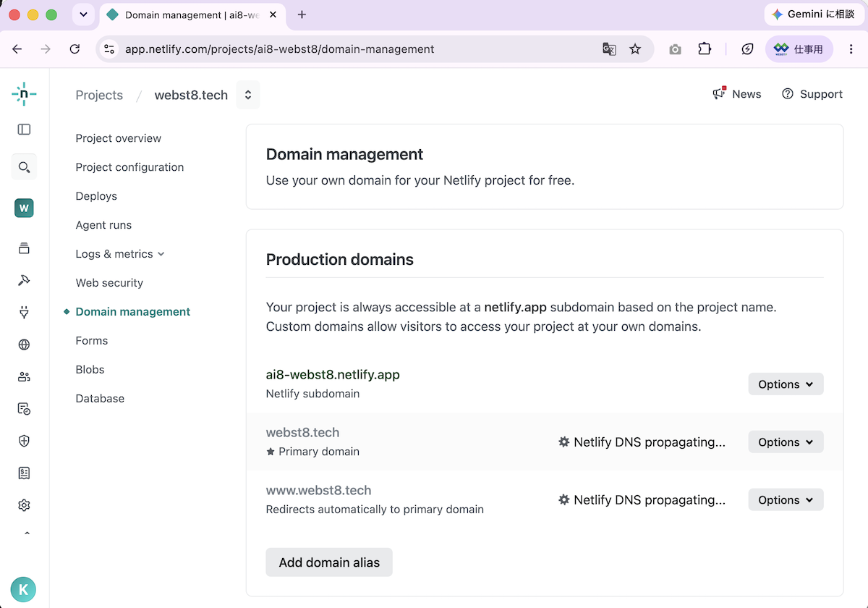Click the Support link in header
Image resolution: width=868 pixels, height=608 pixels.
821,94
